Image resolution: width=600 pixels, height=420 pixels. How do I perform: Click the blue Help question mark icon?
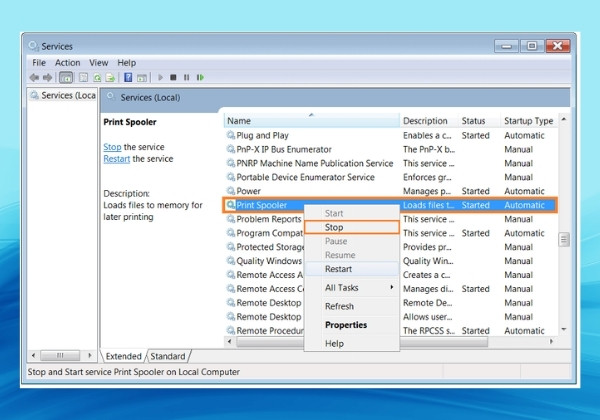[128, 78]
